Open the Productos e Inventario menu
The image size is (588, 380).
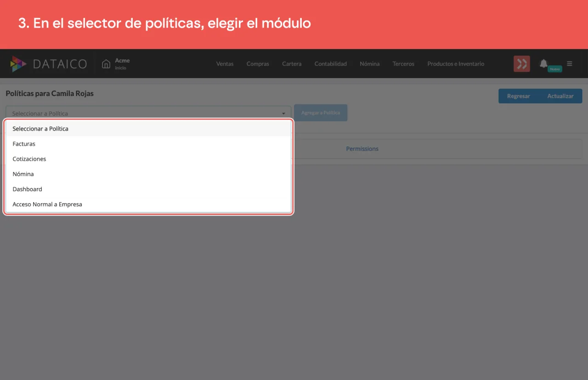(456, 64)
